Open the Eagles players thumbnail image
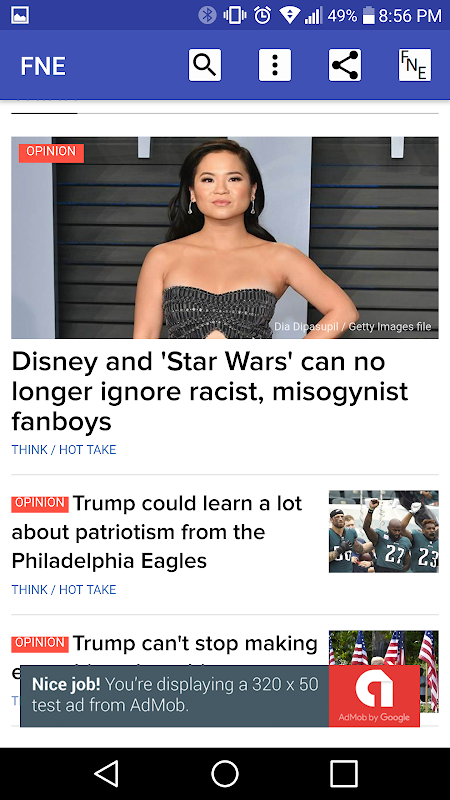The image size is (450, 800). pos(384,531)
